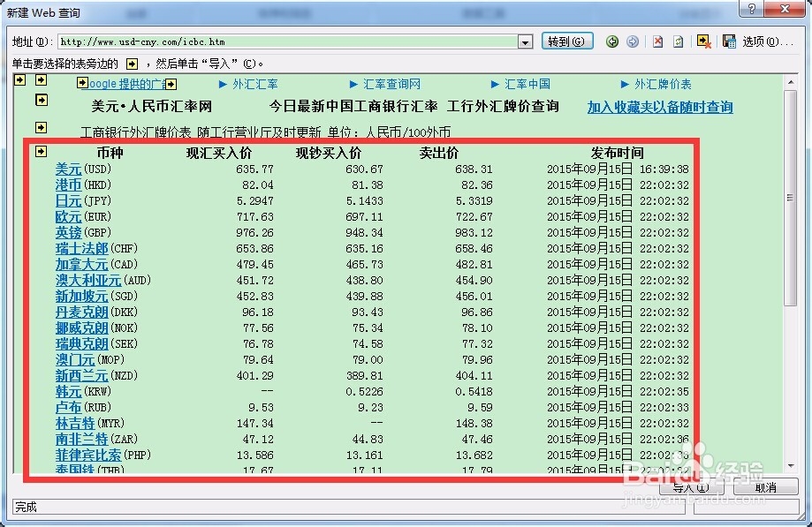Click the Forward navigation arrow icon
This screenshot has width=812, height=527.
coord(633,41)
